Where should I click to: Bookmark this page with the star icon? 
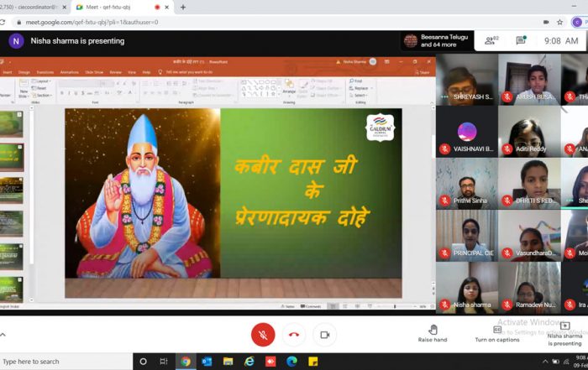(560, 22)
